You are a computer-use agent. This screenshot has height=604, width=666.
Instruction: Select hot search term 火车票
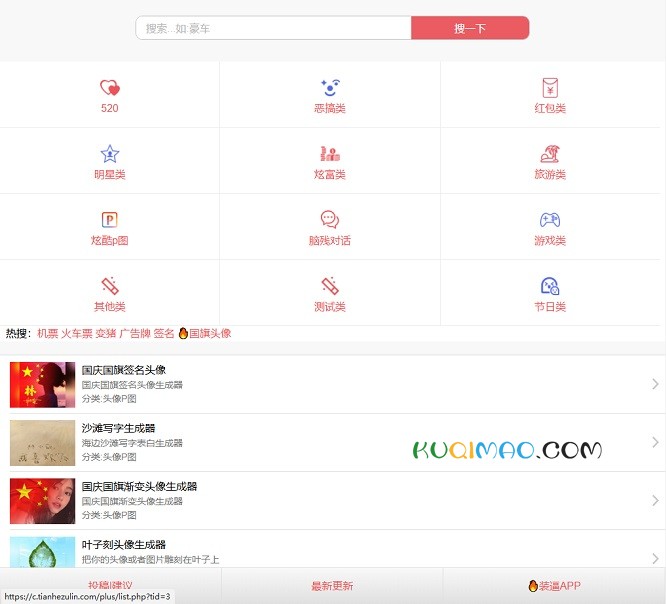(x=77, y=333)
